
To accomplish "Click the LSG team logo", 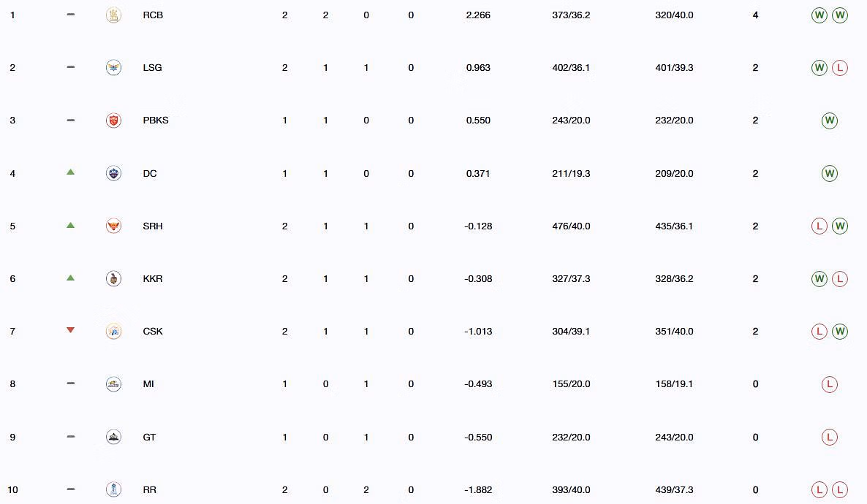I will click(x=113, y=67).
